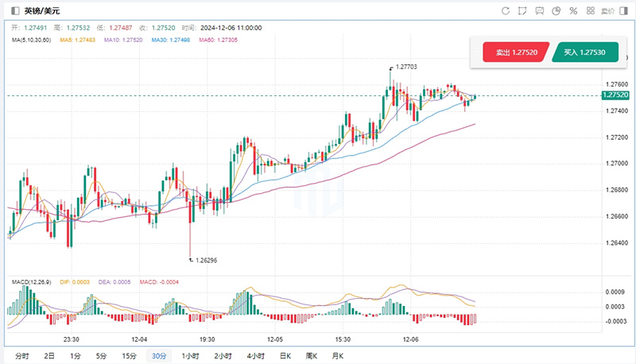Select the 30分 timeframe tab
636x364 pixels.
[x=159, y=355]
